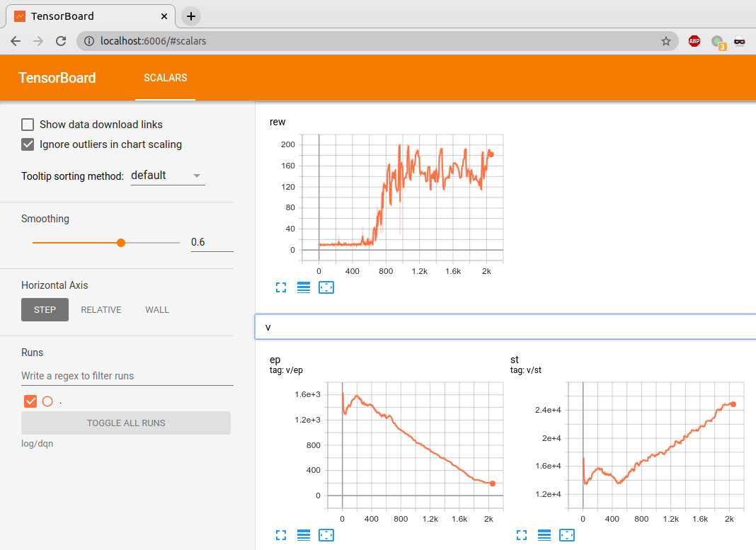Screen dimensions: 756x550
Task: Open the Tooltip sorting method dropdown
Action: point(168,176)
